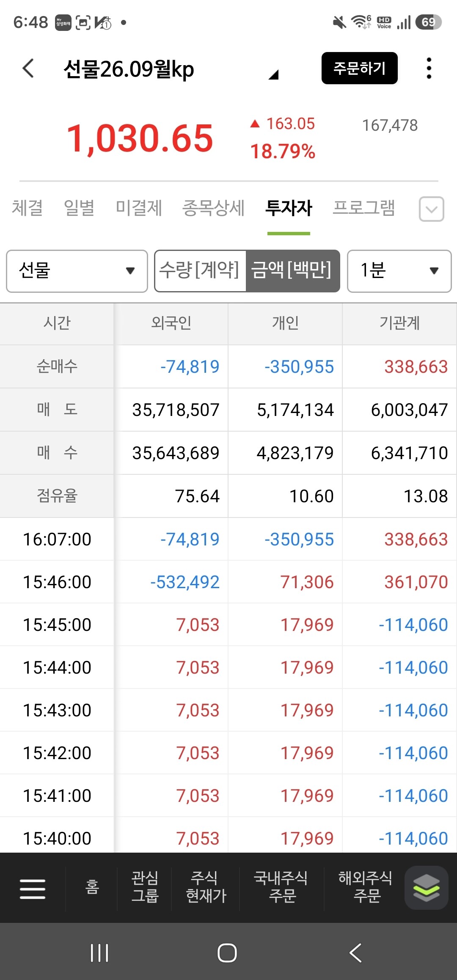The width and height of the screenshot is (457, 980).
Task: Switch to the 체결 tab
Action: pyautogui.click(x=27, y=208)
